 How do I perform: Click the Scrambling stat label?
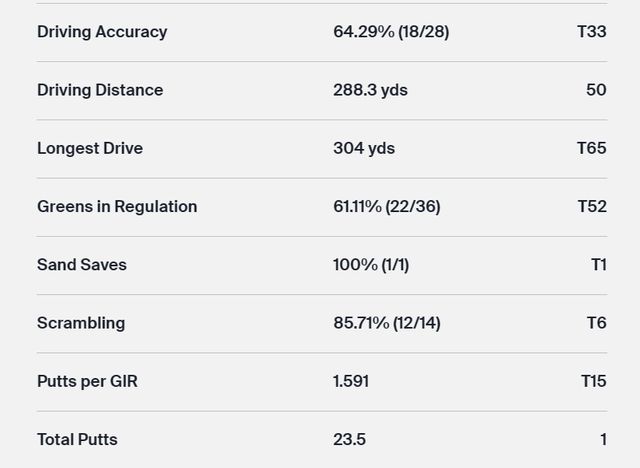click(x=81, y=323)
